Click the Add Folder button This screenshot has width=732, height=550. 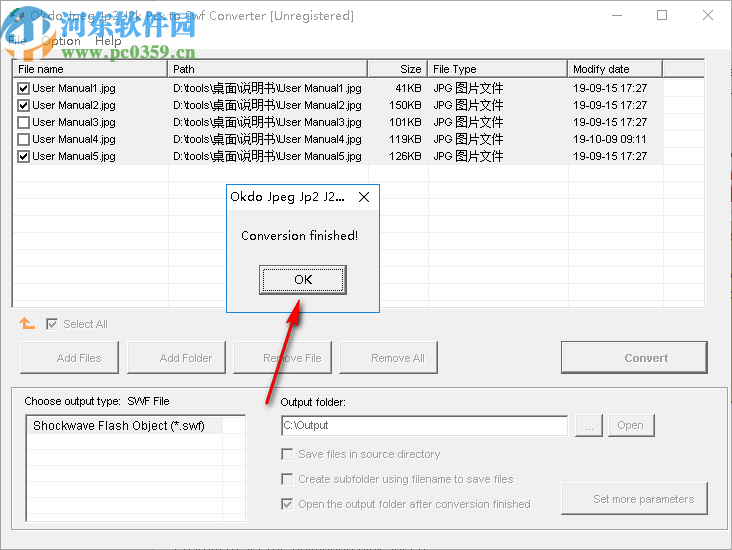pyautogui.click(x=176, y=358)
